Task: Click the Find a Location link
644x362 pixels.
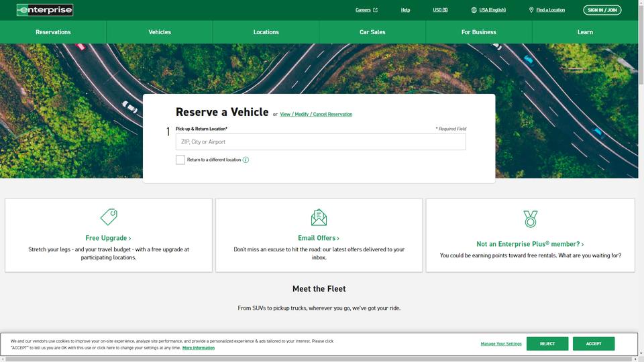Action: click(550, 10)
